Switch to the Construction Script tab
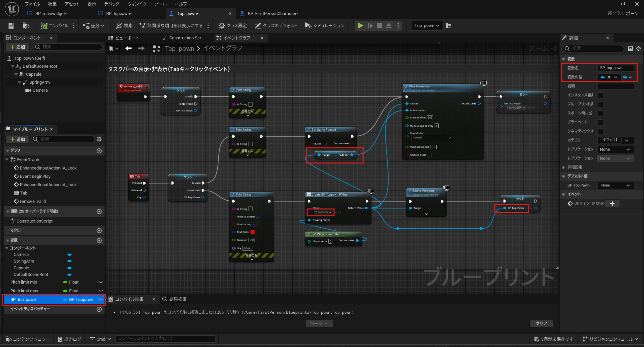Screen dimensions: 644x347 [x=186, y=38]
